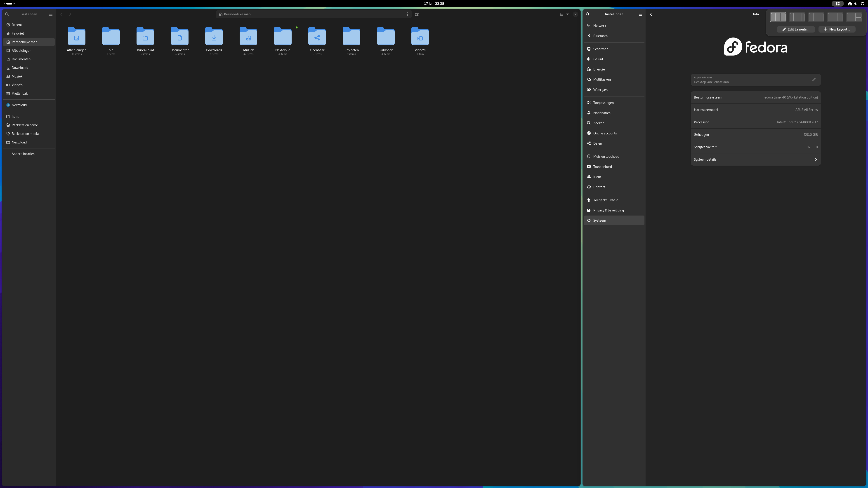Select the three equal columns tiling layout
This screenshot has height=488, width=868.
(778, 17)
